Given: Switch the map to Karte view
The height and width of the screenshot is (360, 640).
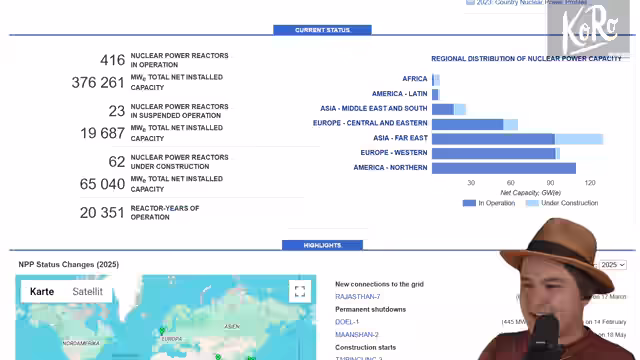Looking at the screenshot, I should [42, 291].
